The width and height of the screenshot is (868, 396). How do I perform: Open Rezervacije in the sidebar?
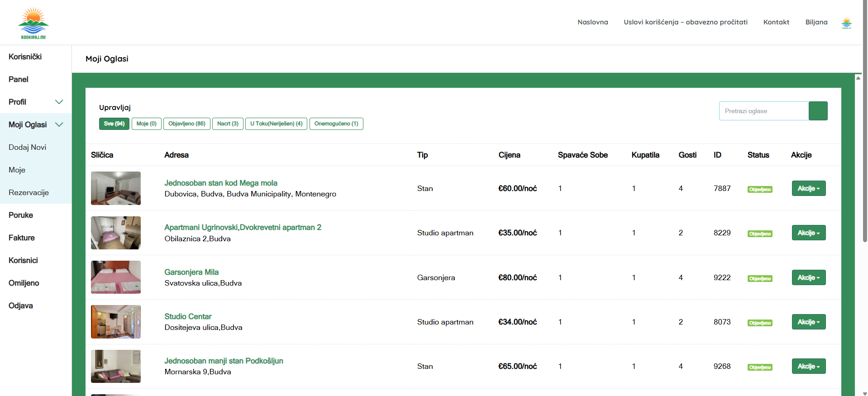[29, 192]
